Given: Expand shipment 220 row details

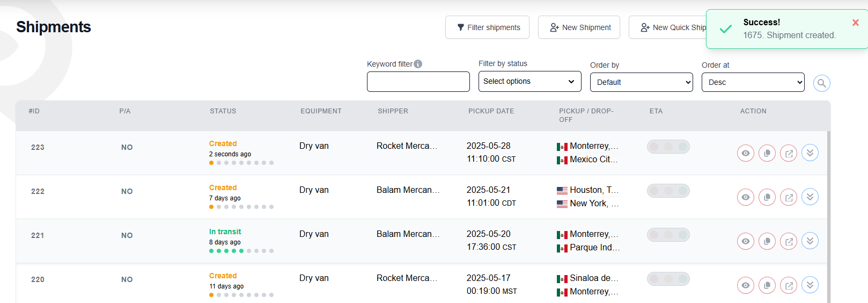Looking at the screenshot, I should tap(810, 285).
